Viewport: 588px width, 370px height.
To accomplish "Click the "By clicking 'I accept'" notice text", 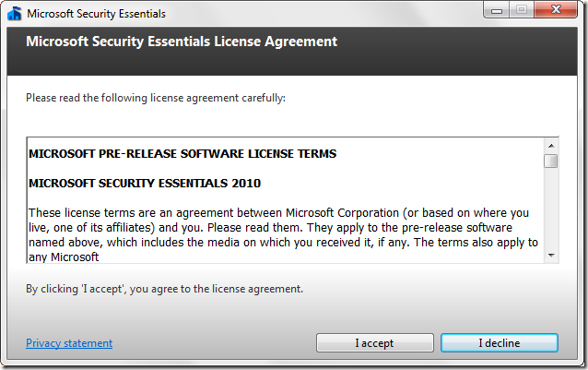I will click(164, 289).
